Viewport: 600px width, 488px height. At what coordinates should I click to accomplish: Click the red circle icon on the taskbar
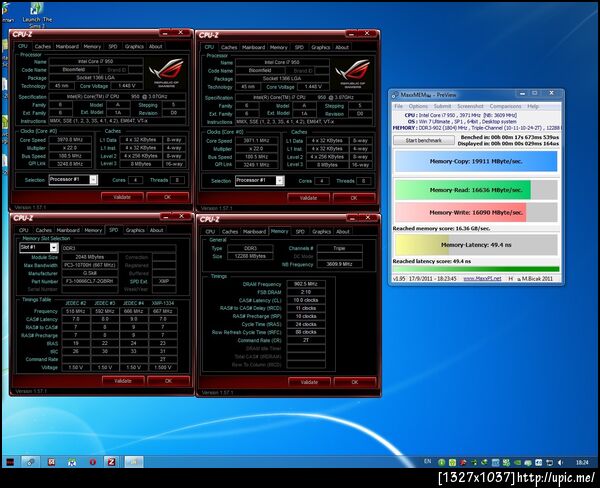click(x=92, y=462)
